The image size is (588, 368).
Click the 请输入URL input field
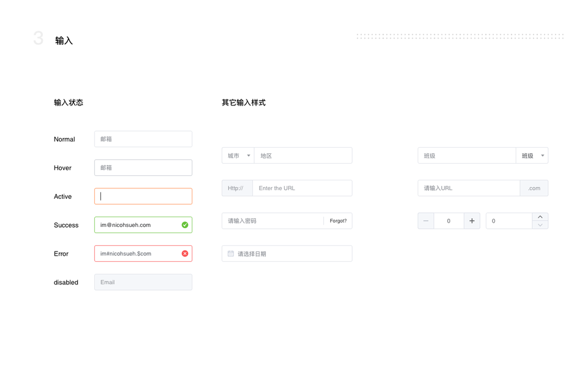pyautogui.click(x=469, y=188)
